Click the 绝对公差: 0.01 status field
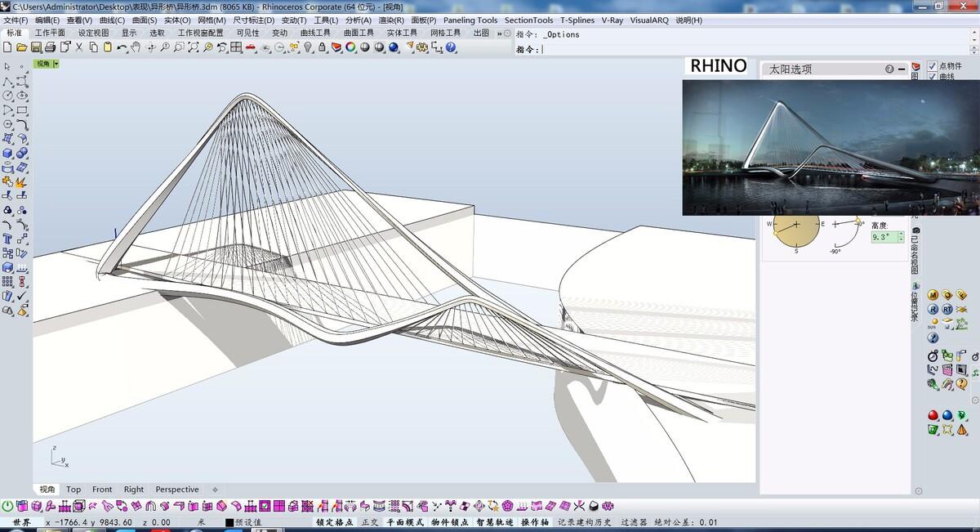Viewport: 980px width, 532px height. (685, 522)
